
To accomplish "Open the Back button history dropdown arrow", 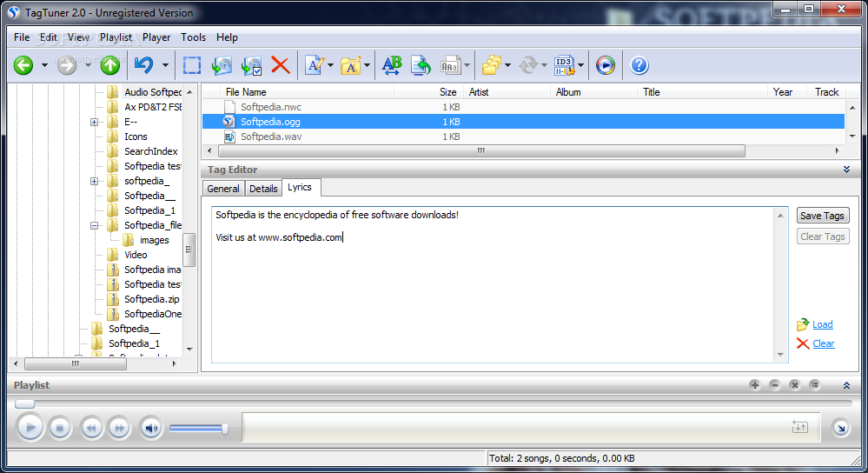I will coord(44,65).
